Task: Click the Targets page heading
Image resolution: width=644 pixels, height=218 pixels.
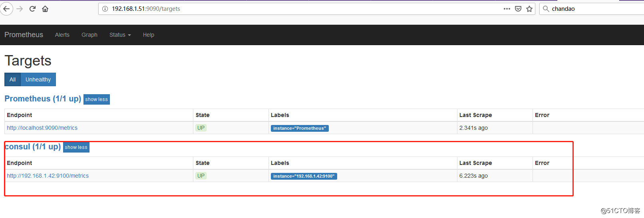Action: click(28, 61)
